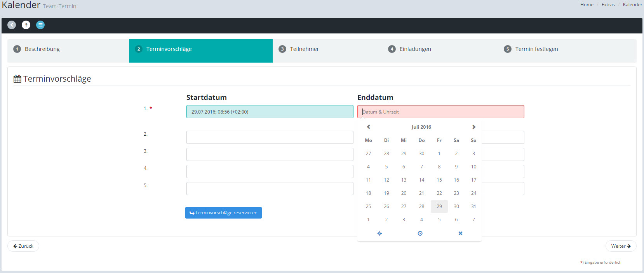Focus the Startdatum field in row 2
The image size is (644, 273).
[x=270, y=137]
